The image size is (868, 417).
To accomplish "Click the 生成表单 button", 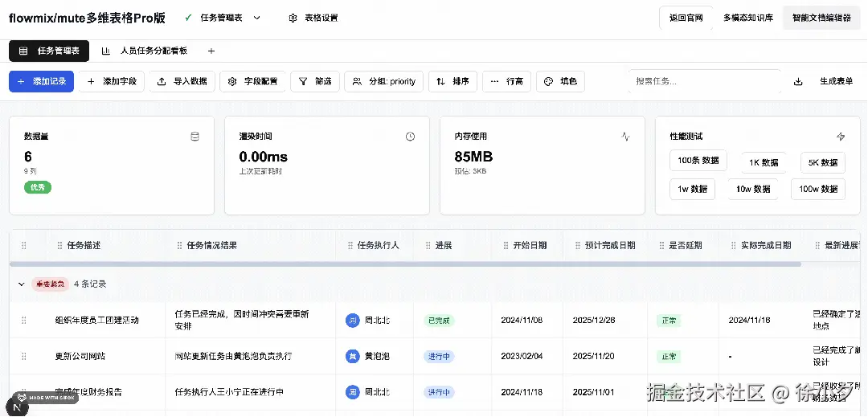I will (836, 81).
